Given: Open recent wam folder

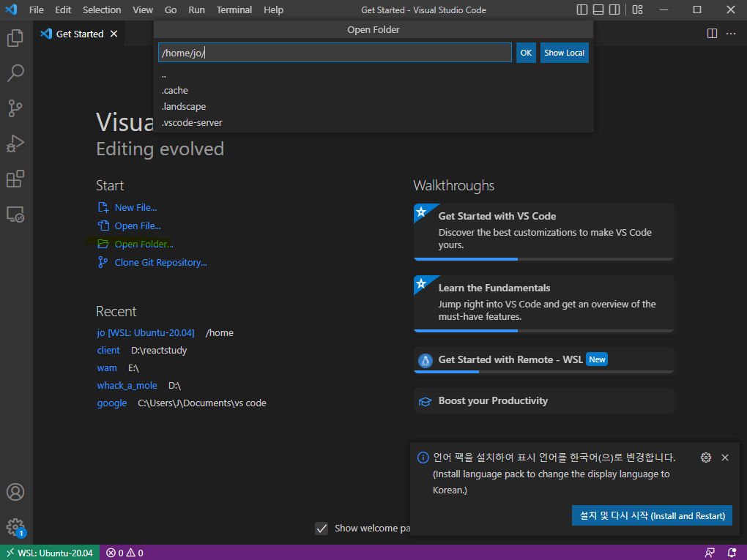Looking at the screenshot, I should click(x=107, y=367).
